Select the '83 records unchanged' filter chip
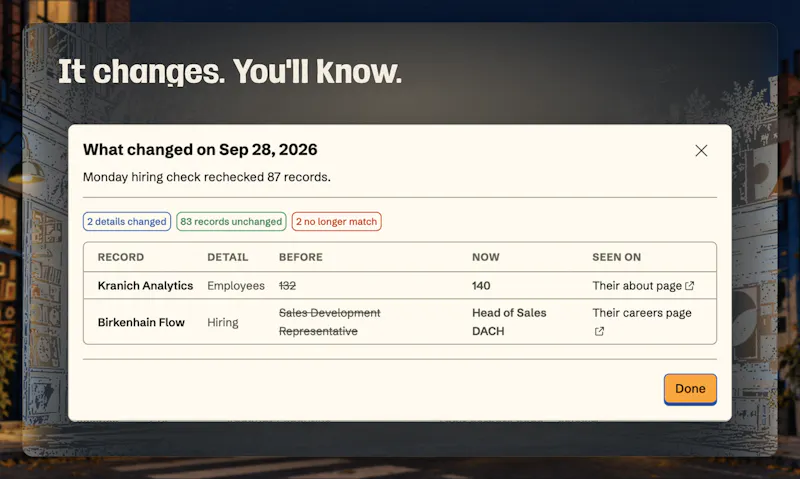 tap(231, 221)
